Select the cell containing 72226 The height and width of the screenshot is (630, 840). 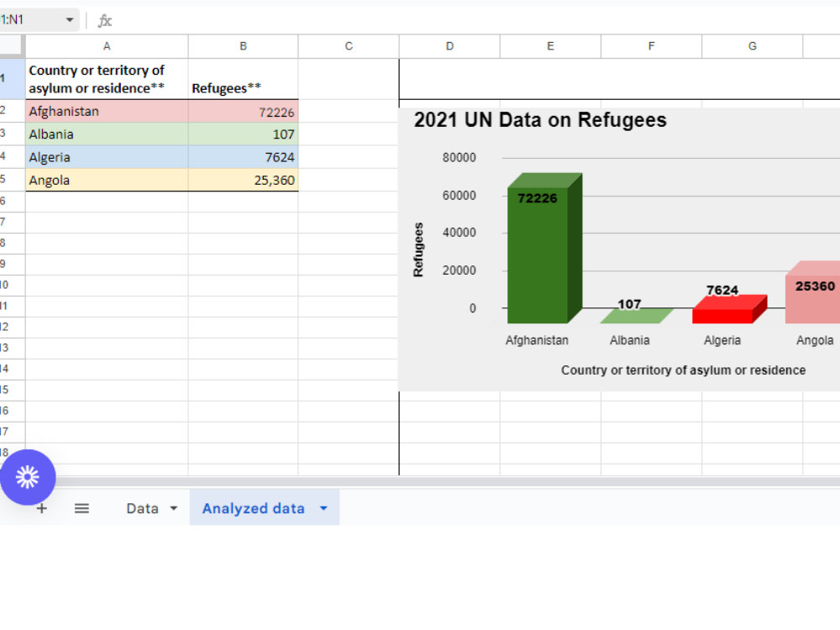pyautogui.click(x=244, y=112)
